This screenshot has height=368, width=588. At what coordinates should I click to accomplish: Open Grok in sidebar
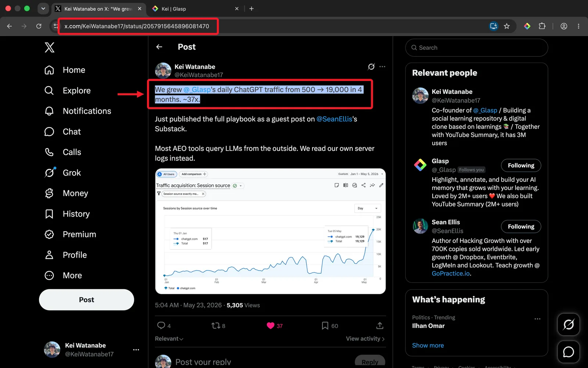(x=62, y=173)
